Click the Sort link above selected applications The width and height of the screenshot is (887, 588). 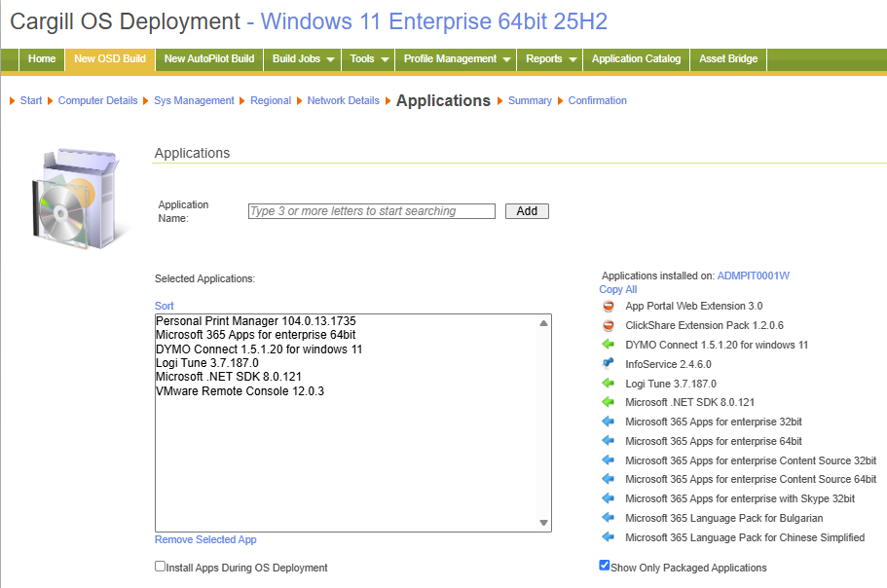point(164,306)
